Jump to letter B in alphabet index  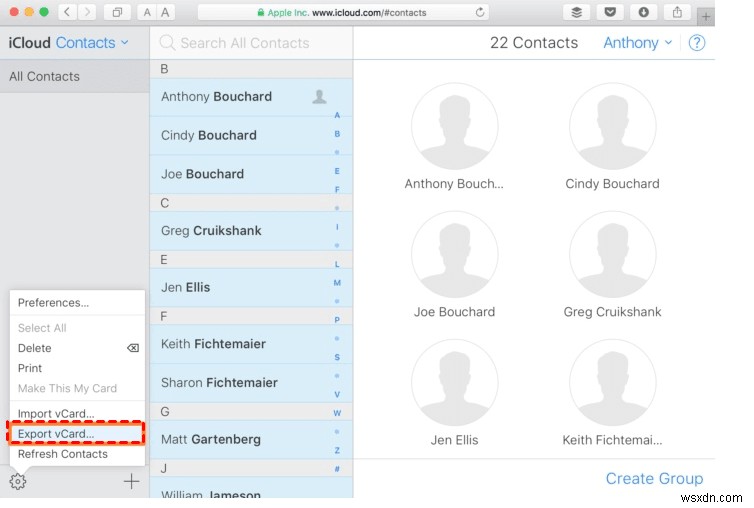pyautogui.click(x=337, y=134)
